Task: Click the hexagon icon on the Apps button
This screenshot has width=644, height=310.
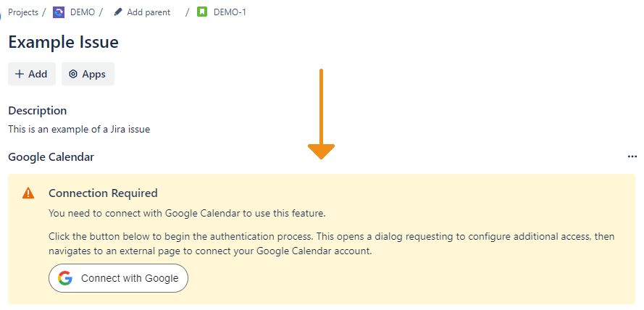Action: coord(73,74)
